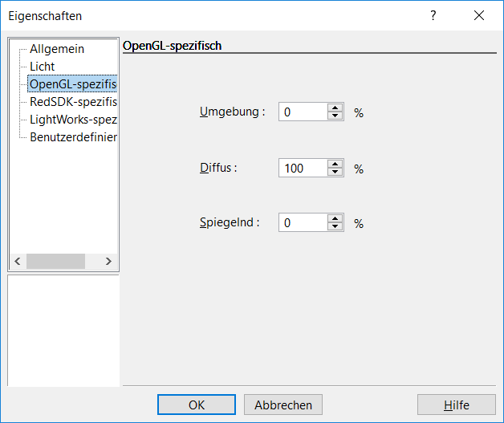Decrease the Spiegelnd value spinner

335,226
